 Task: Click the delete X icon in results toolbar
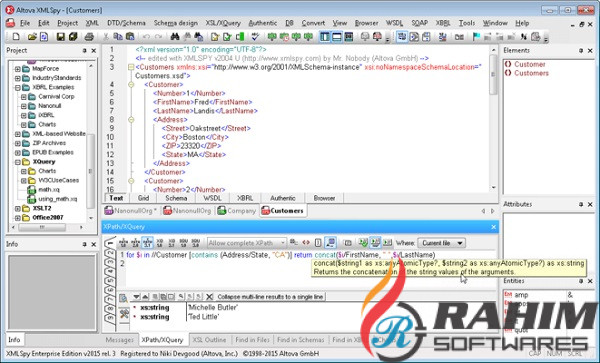(209, 296)
